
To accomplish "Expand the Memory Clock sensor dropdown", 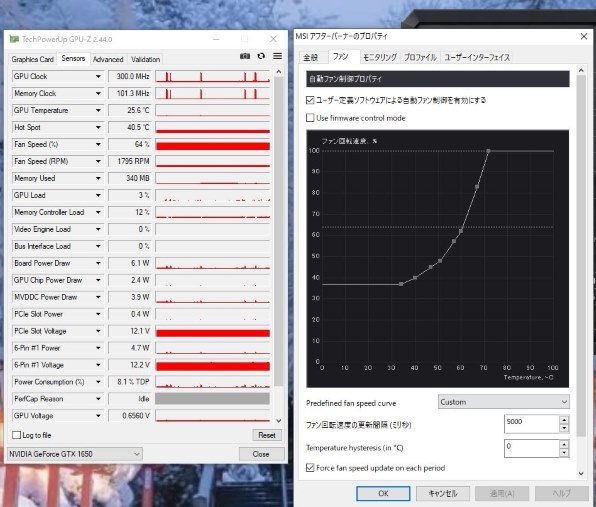I will [x=98, y=93].
